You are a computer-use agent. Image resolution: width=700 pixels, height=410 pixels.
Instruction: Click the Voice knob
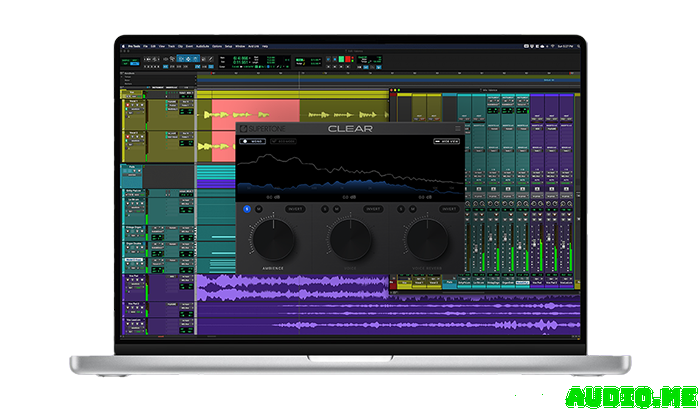point(350,239)
